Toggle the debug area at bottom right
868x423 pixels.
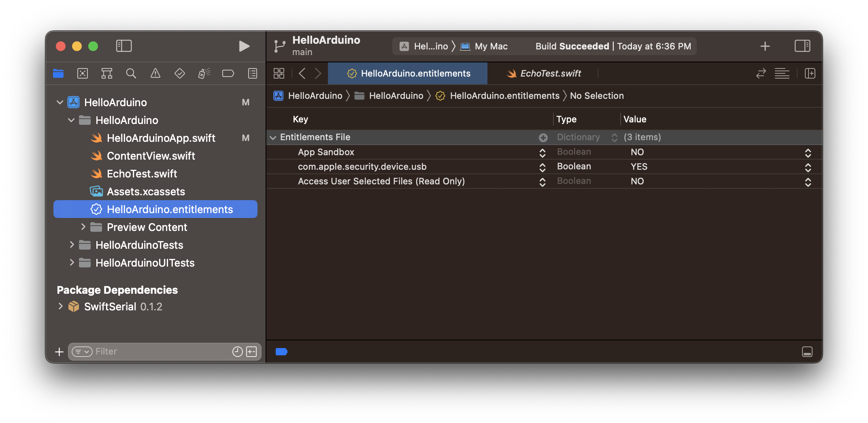(x=807, y=352)
